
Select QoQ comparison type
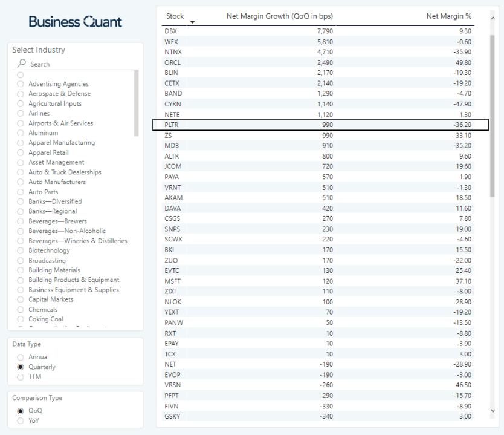coord(21,411)
